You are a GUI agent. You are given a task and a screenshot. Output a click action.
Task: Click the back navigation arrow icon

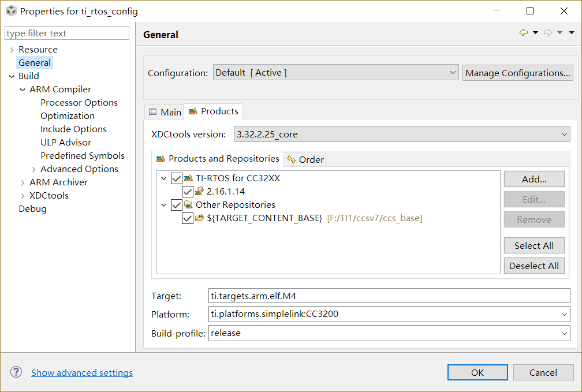click(524, 33)
